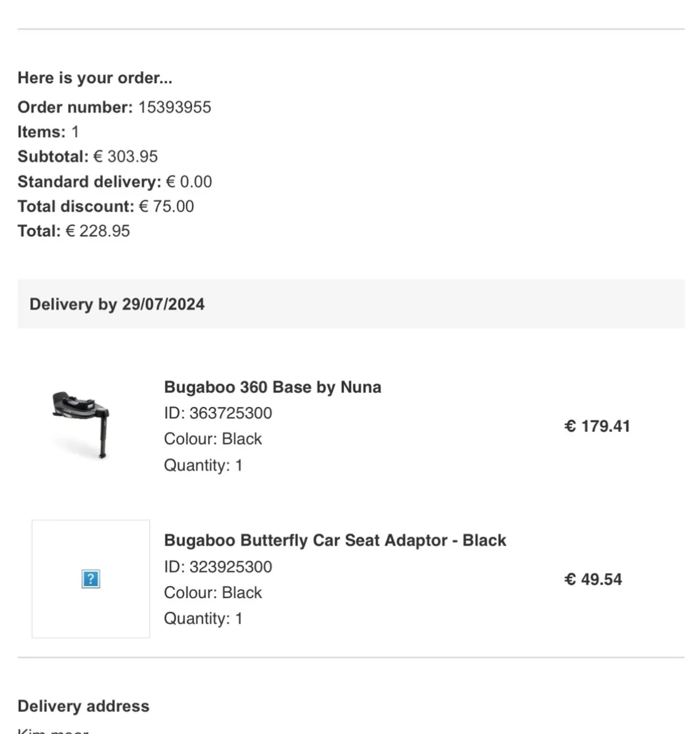Click the Total € 228.95 line
This screenshot has width=700, height=734.
click(74, 231)
